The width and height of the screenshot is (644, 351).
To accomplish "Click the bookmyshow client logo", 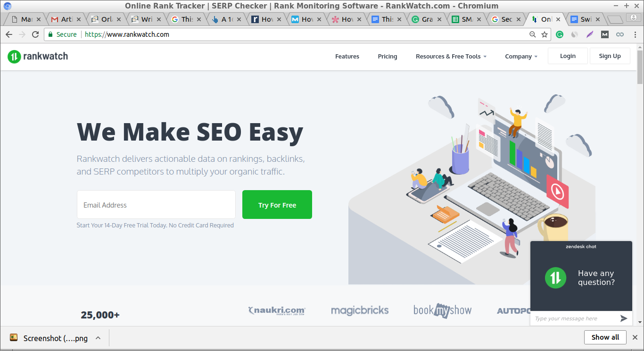I will 442,310.
